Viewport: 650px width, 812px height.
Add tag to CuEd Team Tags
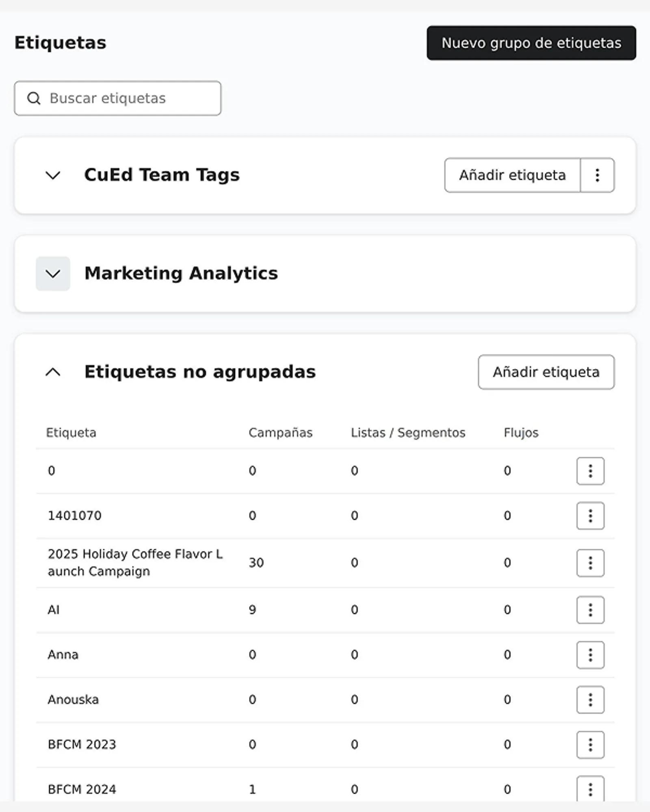coord(512,175)
